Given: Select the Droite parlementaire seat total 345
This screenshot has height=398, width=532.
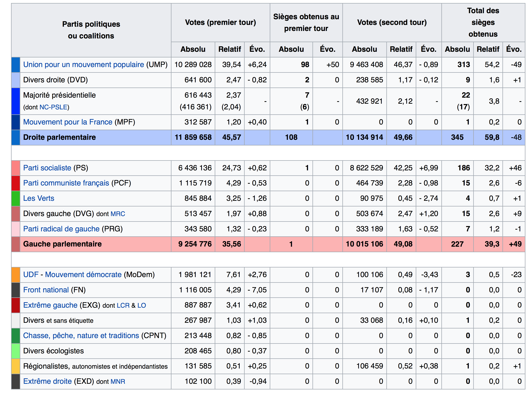Looking at the screenshot, I should pyautogui.click(x=457, y=137).
